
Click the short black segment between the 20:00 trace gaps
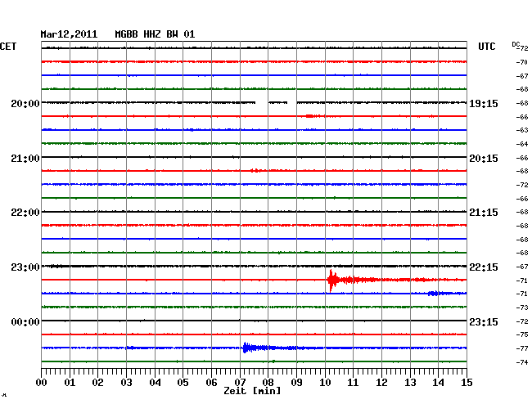(278, 102)
